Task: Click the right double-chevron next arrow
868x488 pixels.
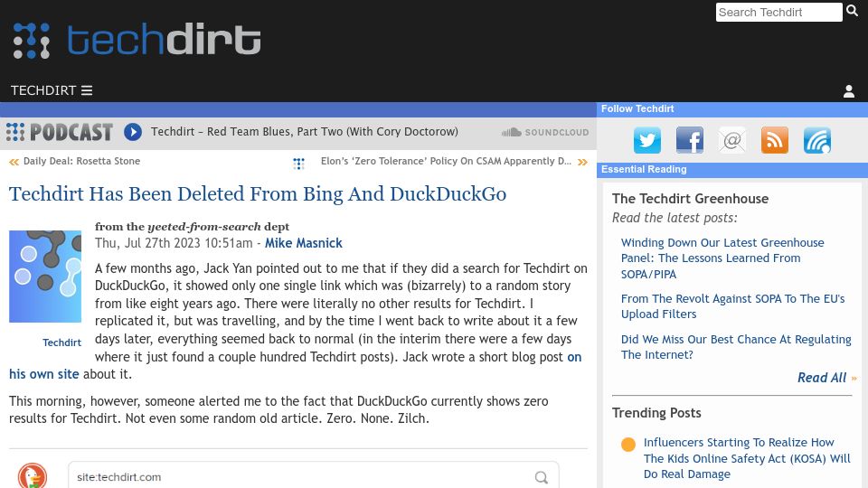Action: point(582,162)
